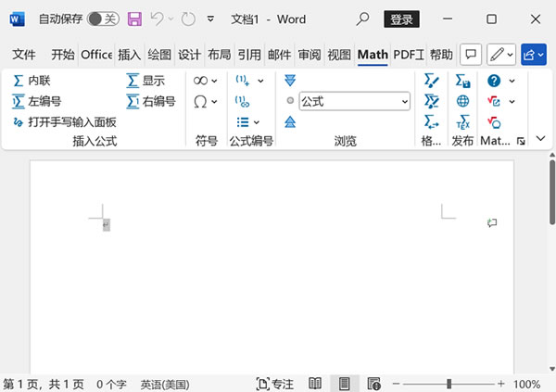Click the save icon in title bar
Screen dimensions: 556x392
click(134, 19)
